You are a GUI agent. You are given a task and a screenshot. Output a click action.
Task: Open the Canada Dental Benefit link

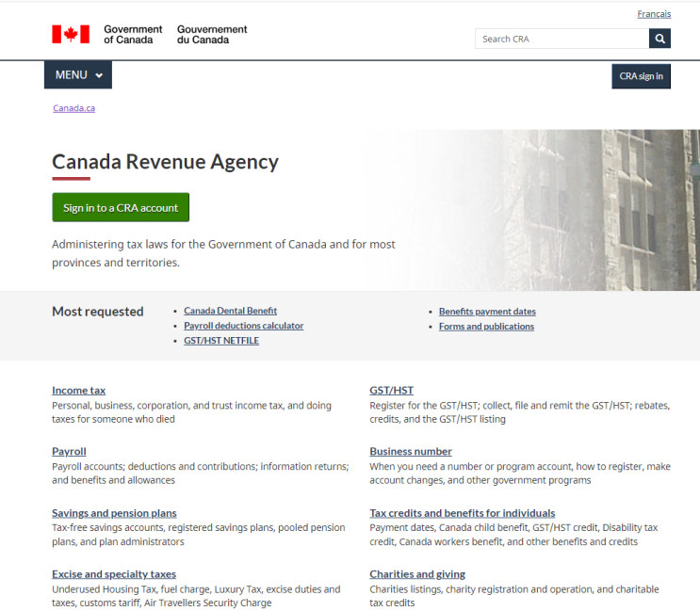(231, 311)
